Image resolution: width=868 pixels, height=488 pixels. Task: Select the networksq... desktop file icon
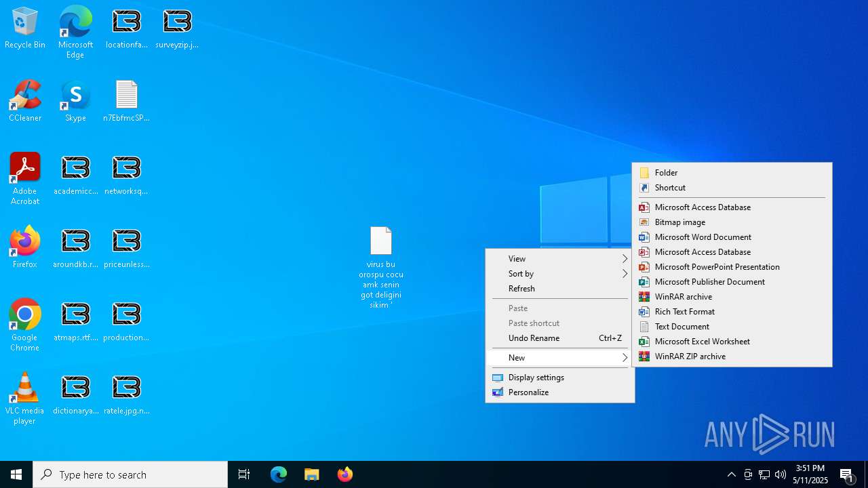(x=126, y=175)
